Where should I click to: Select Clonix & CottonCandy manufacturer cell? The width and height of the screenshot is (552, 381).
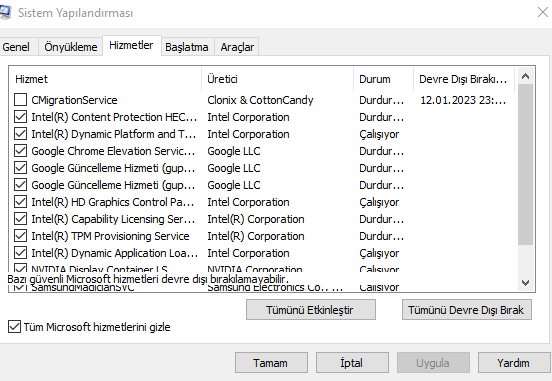click(x=260, y=100)
